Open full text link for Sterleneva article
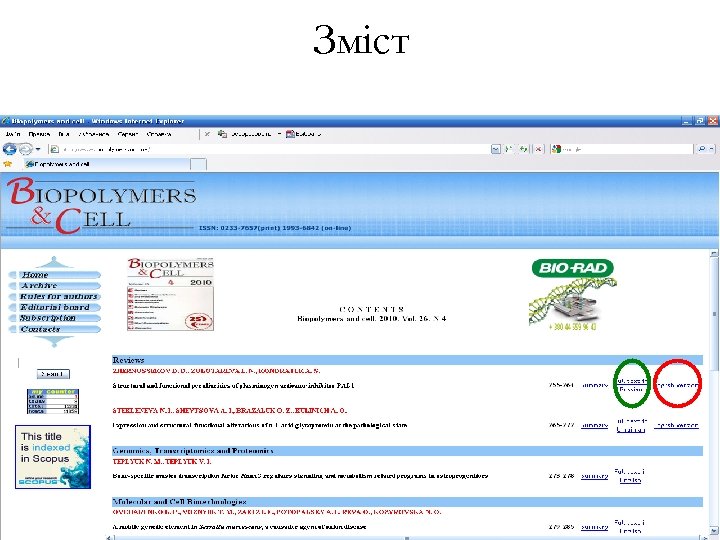The image size is (720, 540). pos(631,425)
